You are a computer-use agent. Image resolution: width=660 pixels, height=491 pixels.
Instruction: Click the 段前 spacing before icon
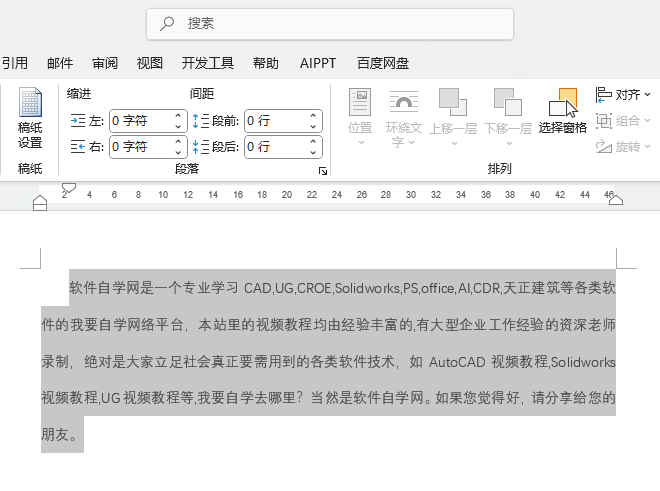click(200, 121)
